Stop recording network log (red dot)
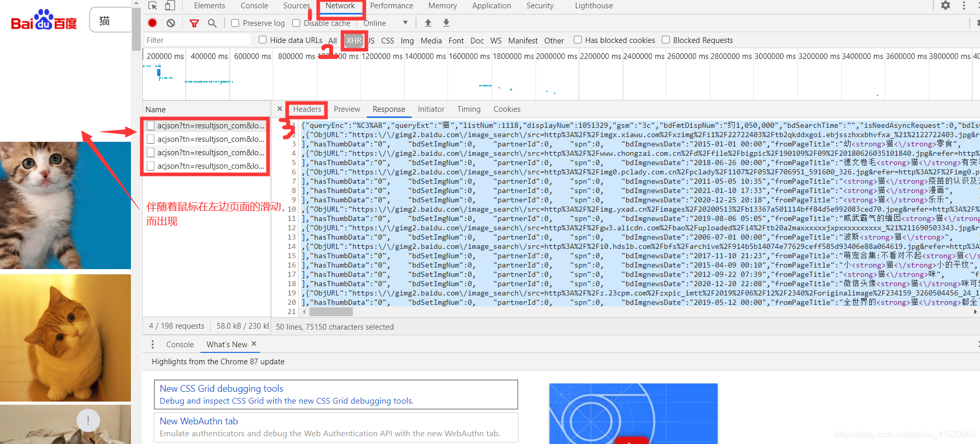Viewport: 980px width, 444px height. tap(153, 23)
